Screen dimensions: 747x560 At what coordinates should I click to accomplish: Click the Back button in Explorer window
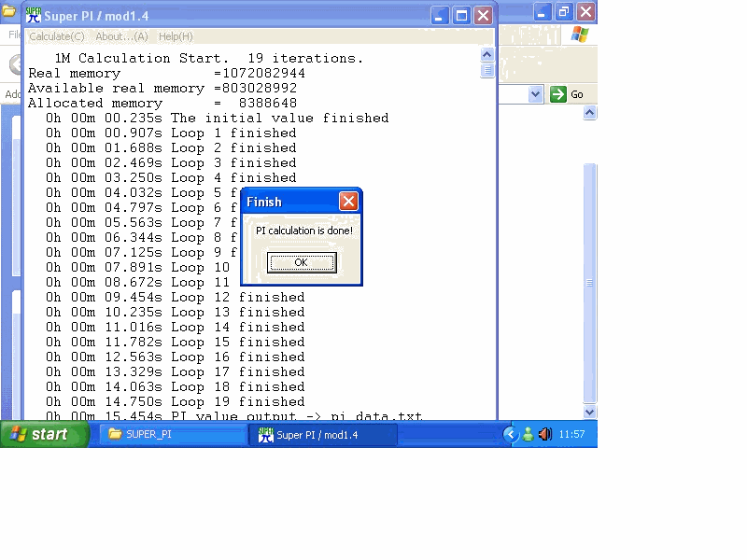[x=15, y=64]
